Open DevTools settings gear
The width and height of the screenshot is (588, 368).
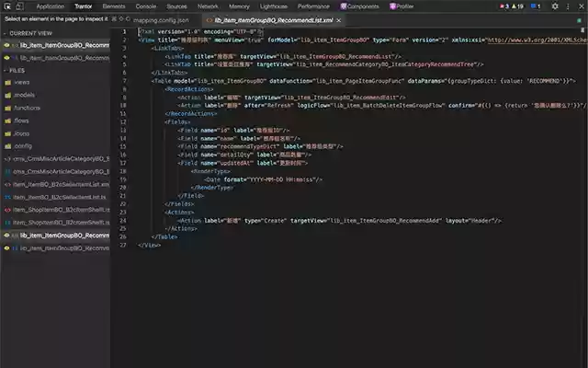tap(555, 6)
